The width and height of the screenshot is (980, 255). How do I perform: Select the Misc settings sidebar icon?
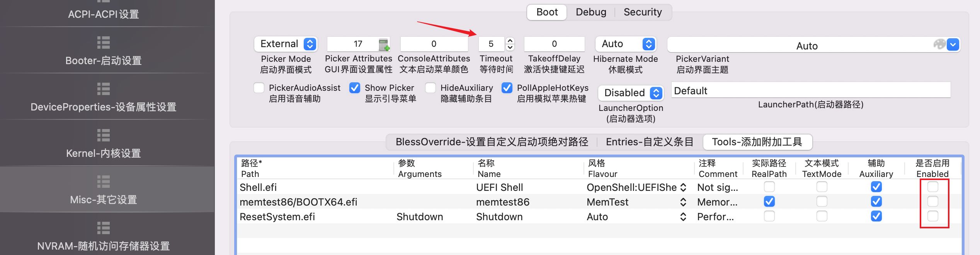pyautogui.click(x=103, y=182)
